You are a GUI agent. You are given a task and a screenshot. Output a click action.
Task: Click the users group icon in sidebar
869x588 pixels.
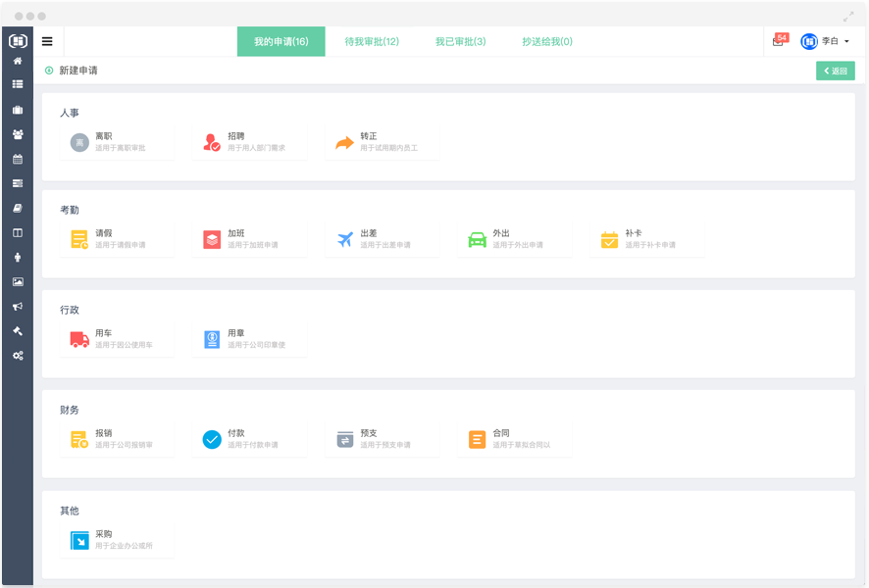pos(17,134)
